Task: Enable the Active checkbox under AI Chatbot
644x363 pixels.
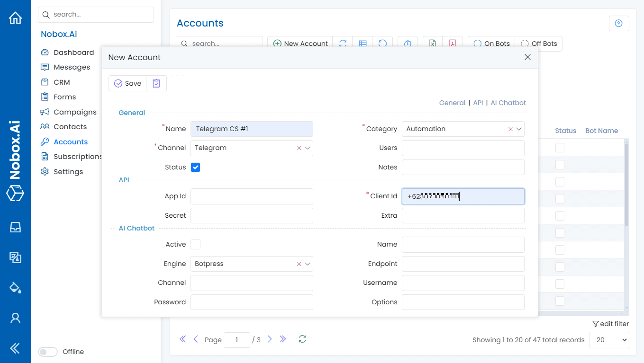Action: click(196, 244)
